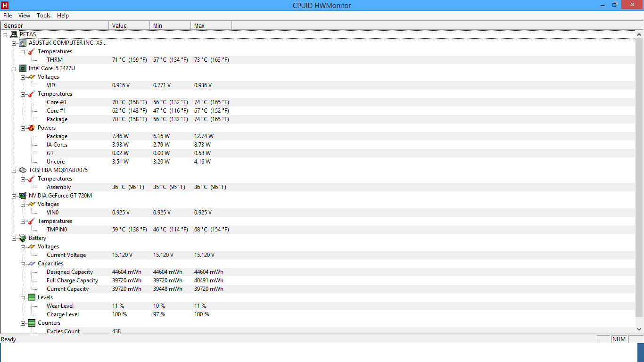
Task: Click the PETAS computer icon in the tree
Action: point(14,34)
